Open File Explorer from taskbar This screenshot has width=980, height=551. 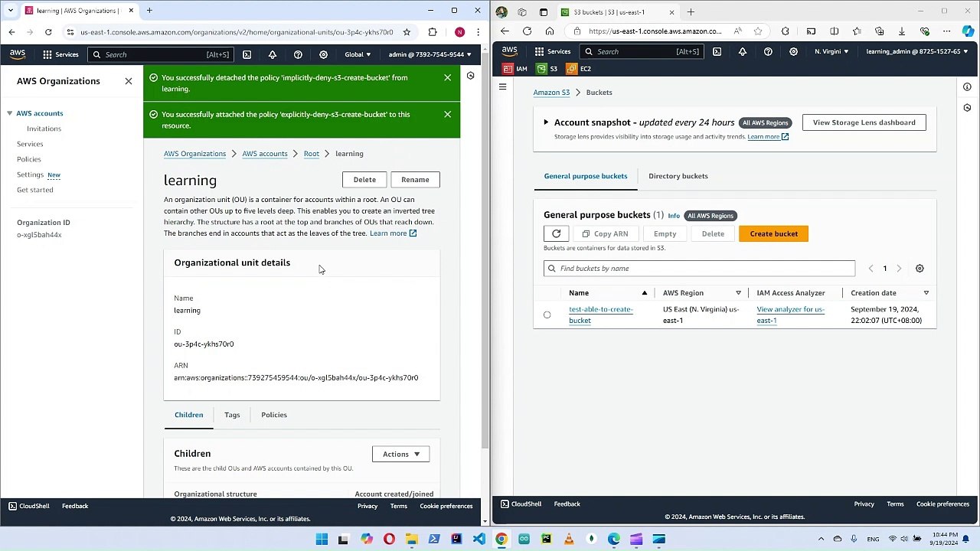[412, 540]
